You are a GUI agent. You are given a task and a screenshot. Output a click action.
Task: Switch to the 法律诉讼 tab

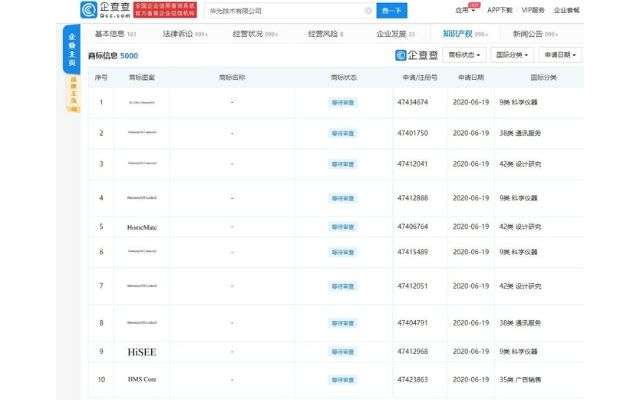coord(185,34)
